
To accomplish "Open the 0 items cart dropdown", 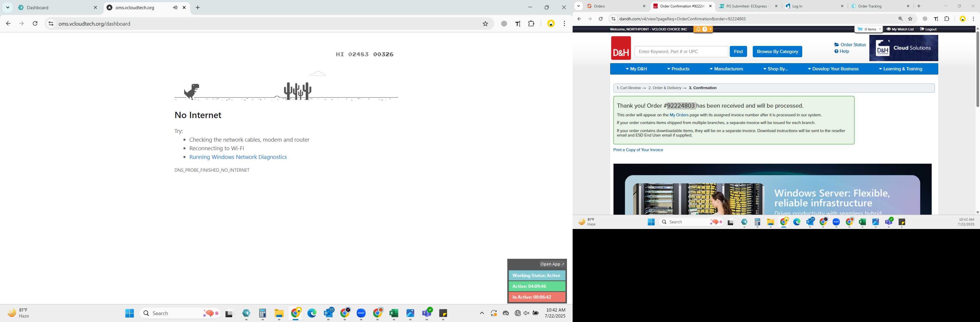I will tap(868, 29).
